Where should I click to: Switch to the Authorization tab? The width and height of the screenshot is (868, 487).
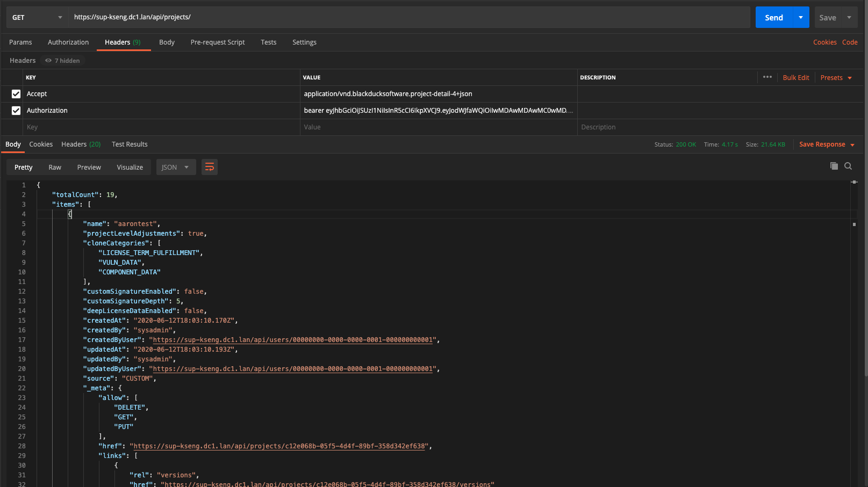pyautogui.click(x=68, y=42)
